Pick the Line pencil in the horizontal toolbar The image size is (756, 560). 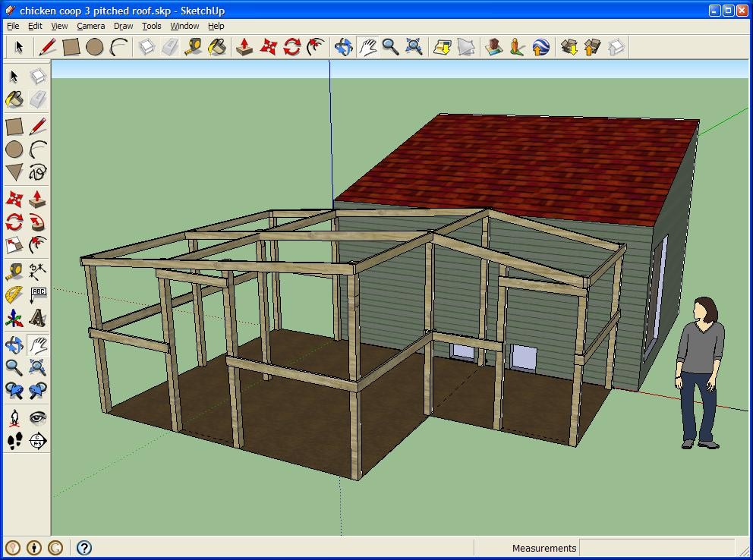click(x=47, y=47)
